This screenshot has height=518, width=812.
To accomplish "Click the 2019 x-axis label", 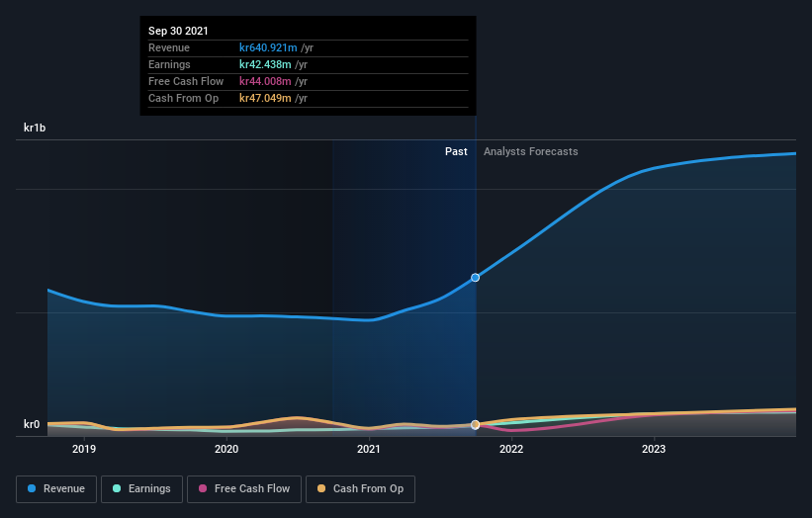I will pos(84,449).
